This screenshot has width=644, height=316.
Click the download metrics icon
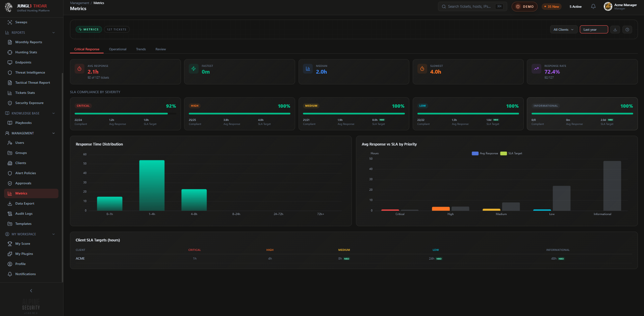click(x=615, y=30)
